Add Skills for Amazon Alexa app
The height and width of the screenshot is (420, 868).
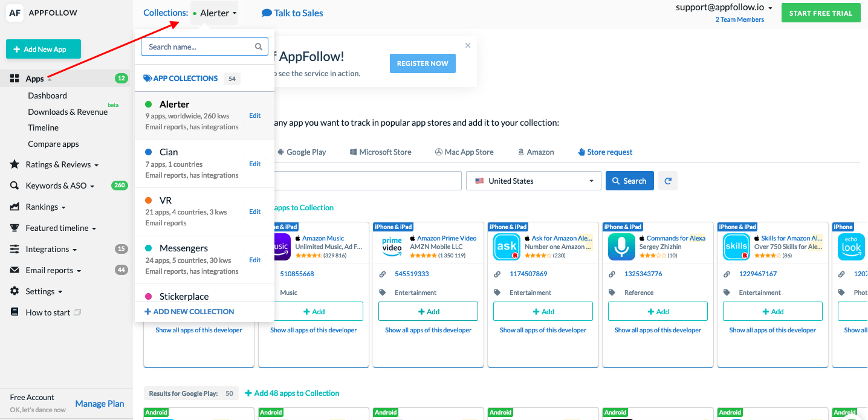[x=772, y=311]
